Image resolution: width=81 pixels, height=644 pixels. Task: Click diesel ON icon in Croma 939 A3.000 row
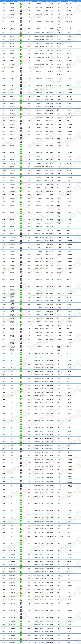click(x=21, y=25)
